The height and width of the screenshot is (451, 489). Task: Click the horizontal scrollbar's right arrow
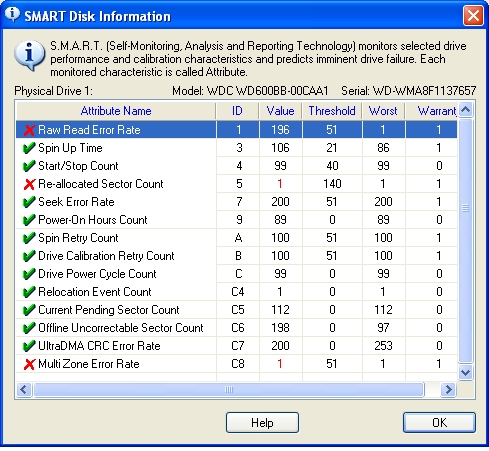449,389
